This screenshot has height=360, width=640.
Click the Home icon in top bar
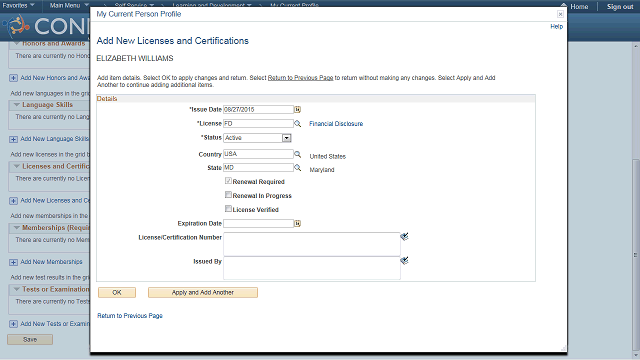[x=564, y=5]
